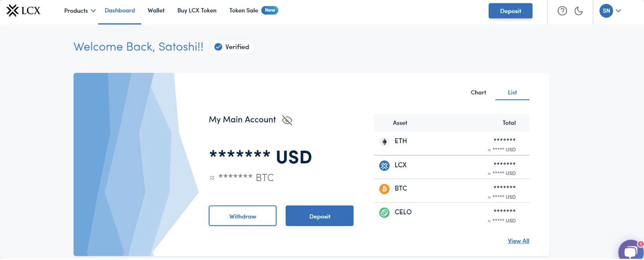Switch to the Chart tab
Image resolution: width=644 pixels, height=260 pixels.
(478, 92)
